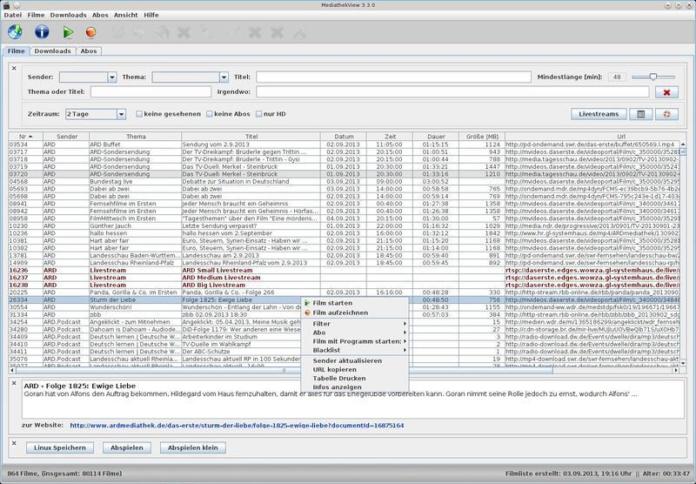Switch to the Downloads tab

(x=53, y=50)
